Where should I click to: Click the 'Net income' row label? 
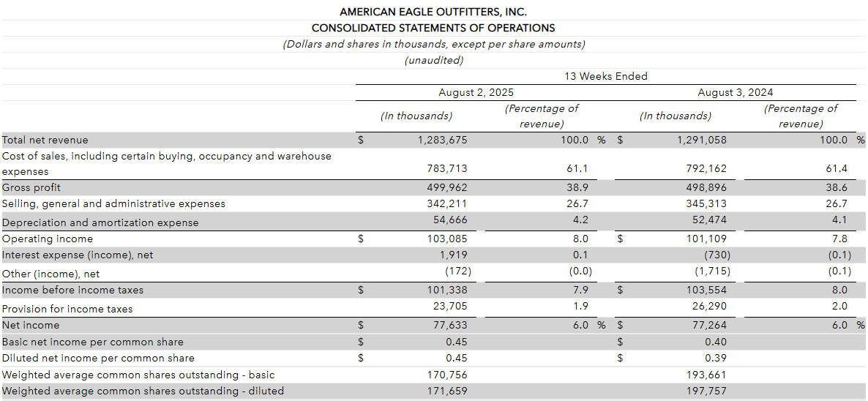tap(31, 325)
